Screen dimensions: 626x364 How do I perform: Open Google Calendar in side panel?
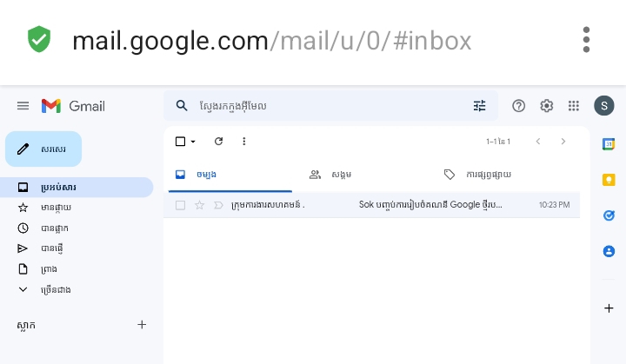point(609,144)
